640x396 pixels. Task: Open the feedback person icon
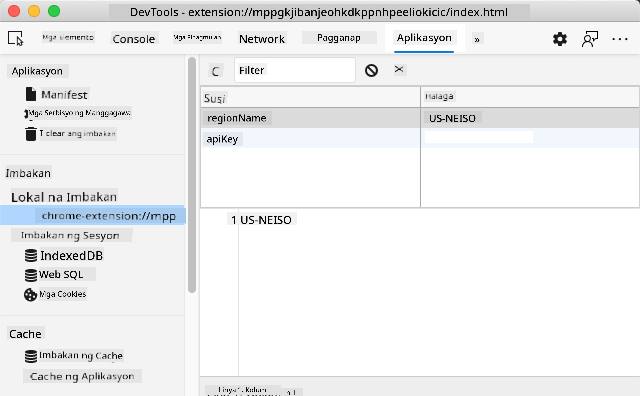(x=590, y=39)
